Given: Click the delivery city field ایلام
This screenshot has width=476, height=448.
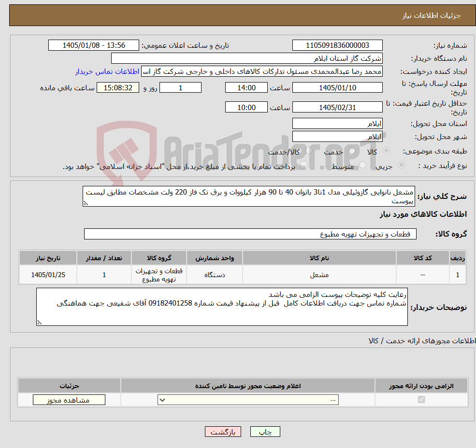Looking at the screenshot, I should (337, 137).
